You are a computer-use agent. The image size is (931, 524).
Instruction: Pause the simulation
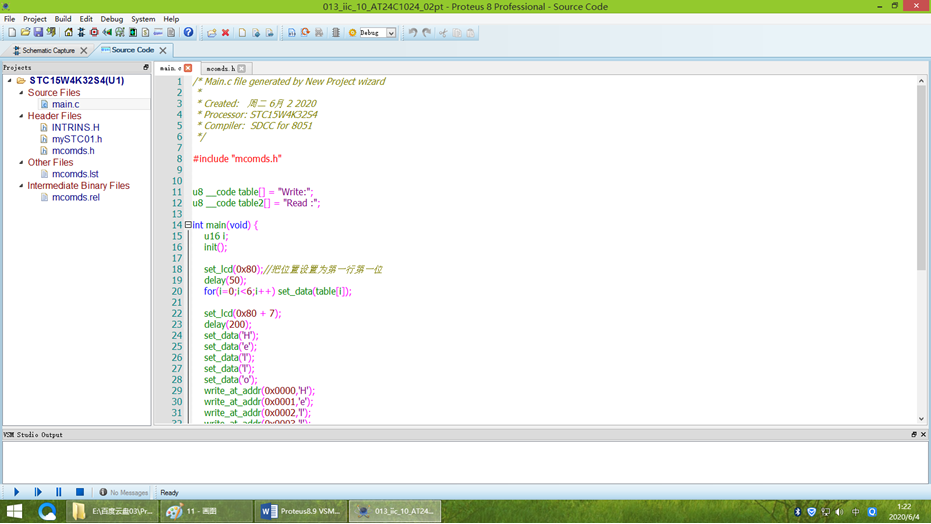58,492
